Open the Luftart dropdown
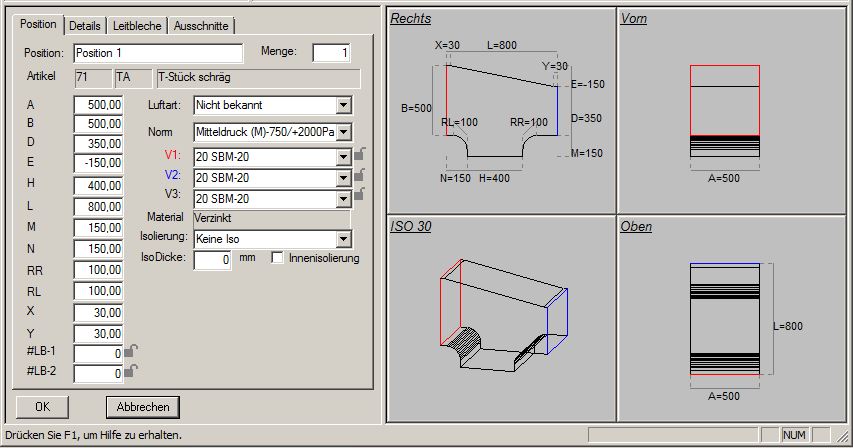 click(344, 104)
